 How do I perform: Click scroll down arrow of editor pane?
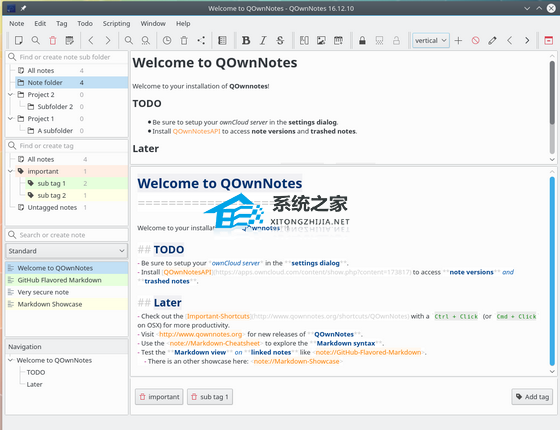[552, 371]
